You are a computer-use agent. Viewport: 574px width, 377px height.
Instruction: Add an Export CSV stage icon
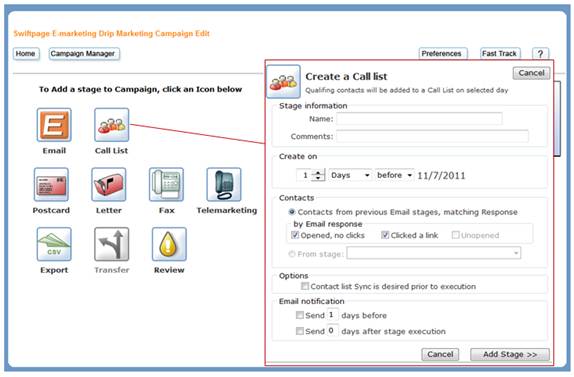(54, 244)
